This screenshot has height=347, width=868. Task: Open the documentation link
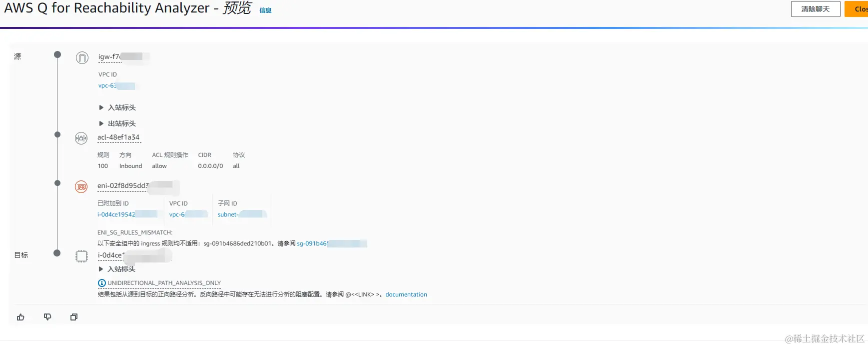click(x=406, y=294)
